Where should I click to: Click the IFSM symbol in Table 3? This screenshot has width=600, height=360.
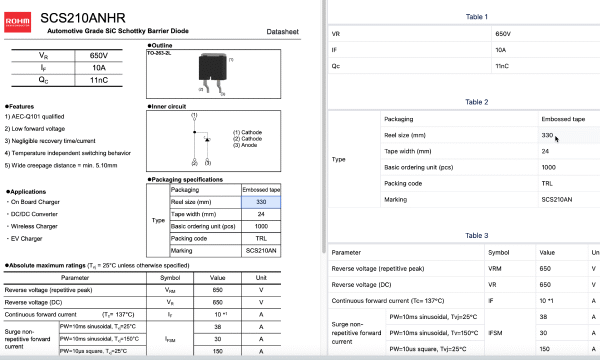click(495, 333)
